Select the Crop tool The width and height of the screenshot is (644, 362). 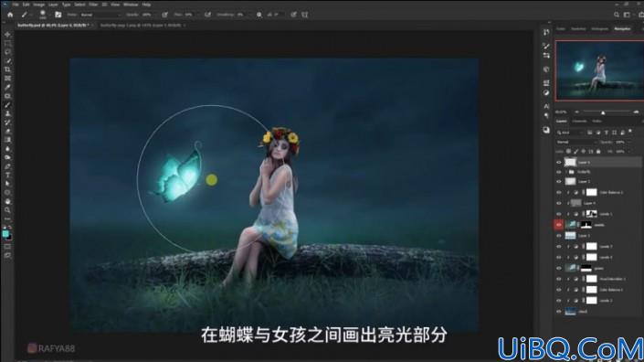[x=7, y=69]
